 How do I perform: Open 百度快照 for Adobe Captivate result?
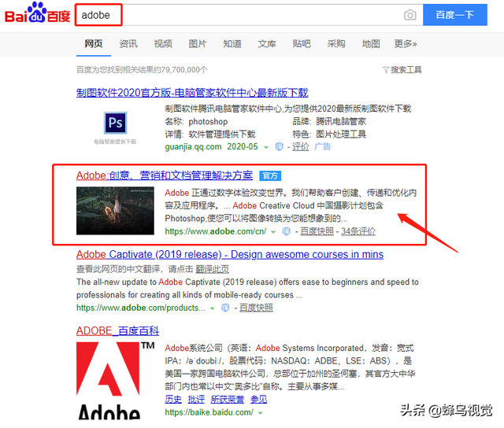[256, 308]
